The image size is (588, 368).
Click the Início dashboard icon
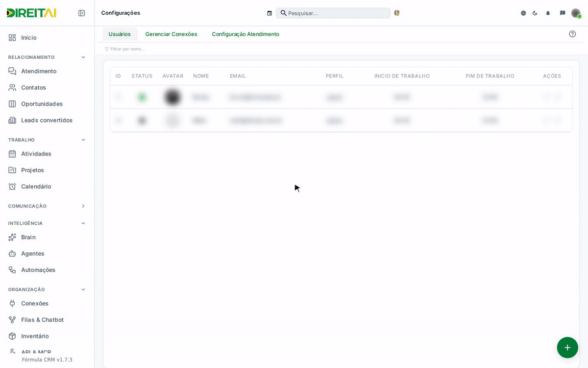(x=12, y=38)
